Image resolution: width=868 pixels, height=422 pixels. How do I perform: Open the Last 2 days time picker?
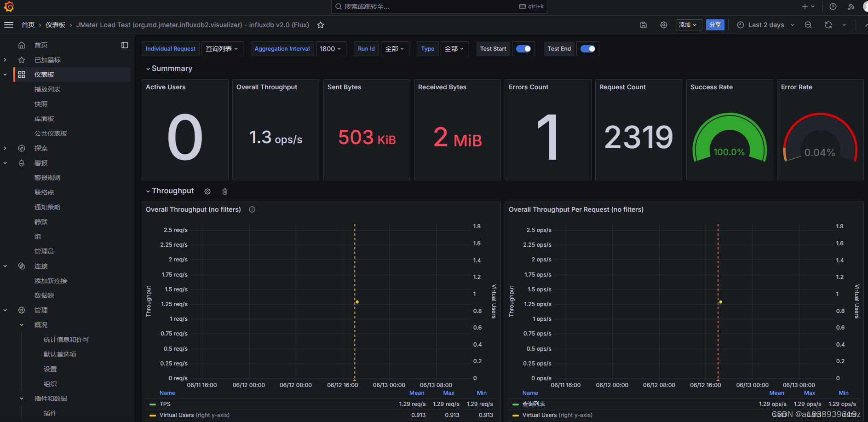coord(765,25)
